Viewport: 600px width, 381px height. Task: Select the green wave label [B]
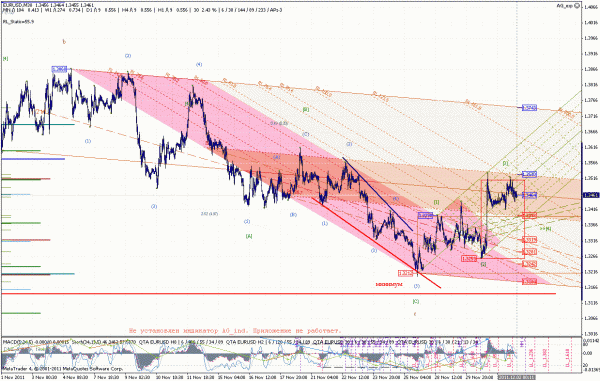(x=306, y=109)
